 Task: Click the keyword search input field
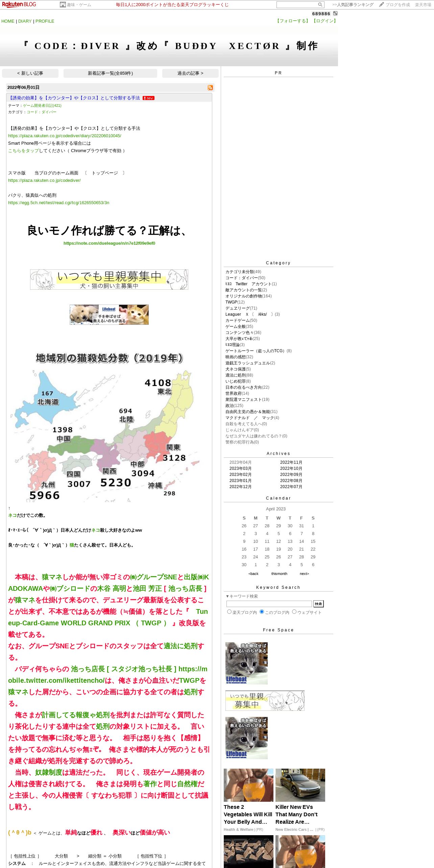(269, 604)
